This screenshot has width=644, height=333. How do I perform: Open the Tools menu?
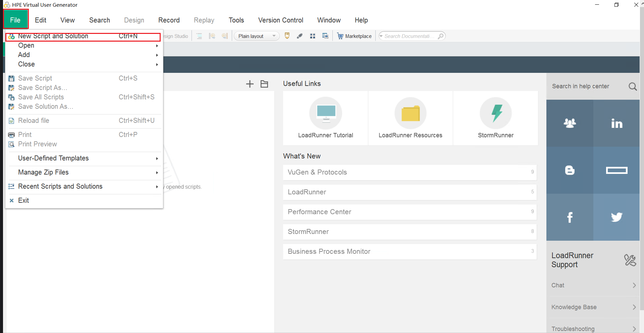236,20
